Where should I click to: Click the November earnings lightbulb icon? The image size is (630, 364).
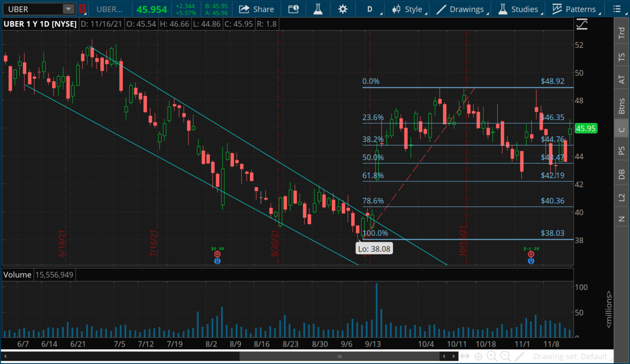[531, 261]
